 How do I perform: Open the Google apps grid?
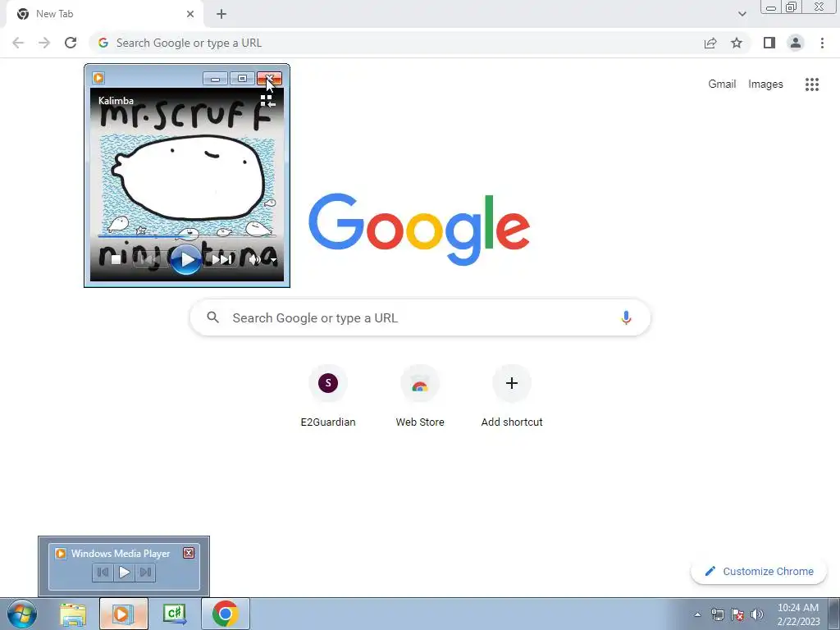(x=812, y=84)
